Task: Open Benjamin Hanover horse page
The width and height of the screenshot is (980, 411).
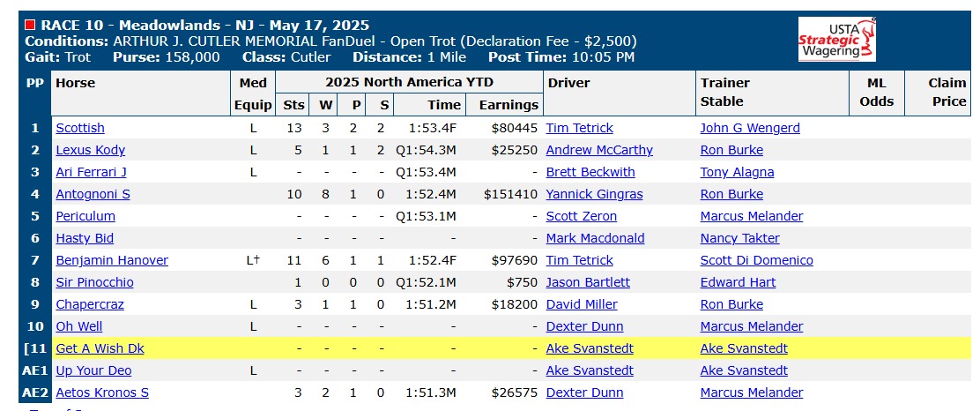Action: pyautogui.click(x=112, y=260)
